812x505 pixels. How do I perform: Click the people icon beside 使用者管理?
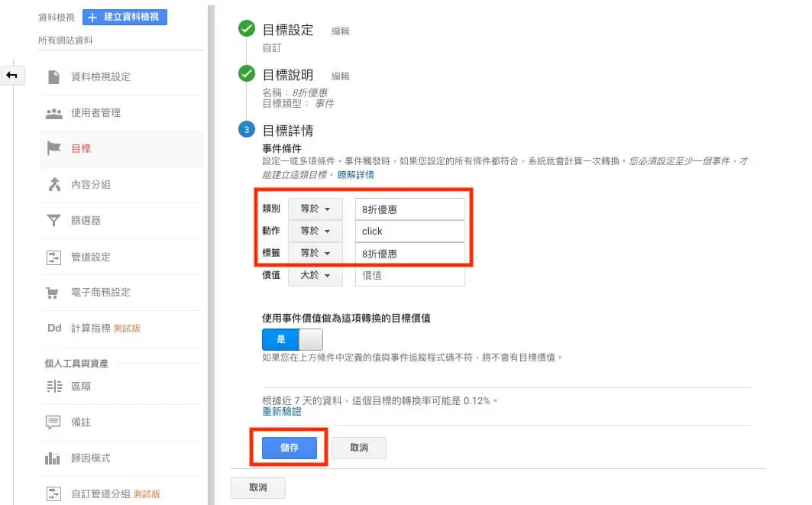tap(53, 113)
